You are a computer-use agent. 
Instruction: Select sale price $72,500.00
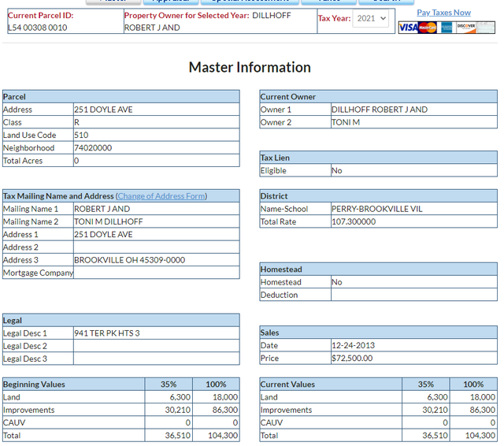click(x=352, y=359)
